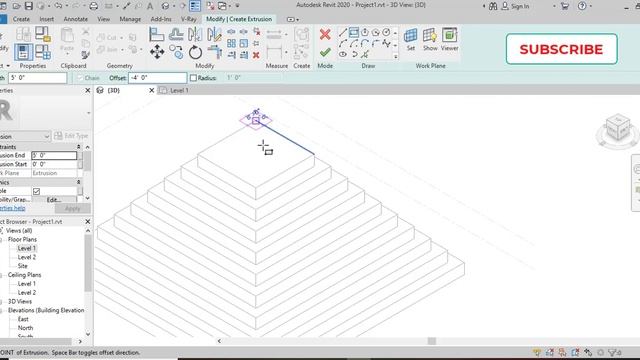Select the Line draw tool

(342, 32)
